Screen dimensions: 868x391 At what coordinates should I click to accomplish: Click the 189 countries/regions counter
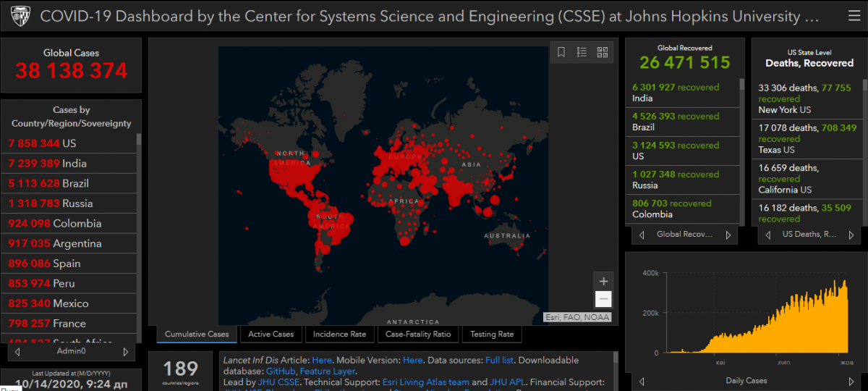tap(180, 370)
